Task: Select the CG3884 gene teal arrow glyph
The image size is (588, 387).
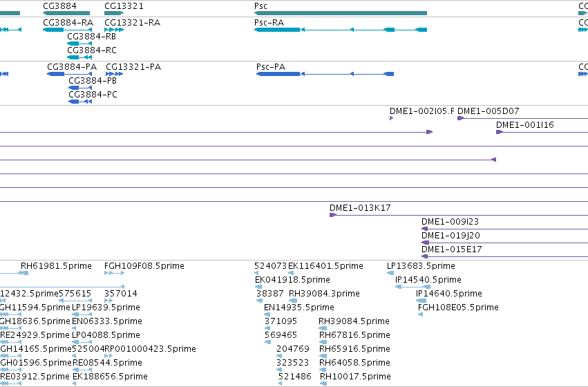Action: (66, 13)
